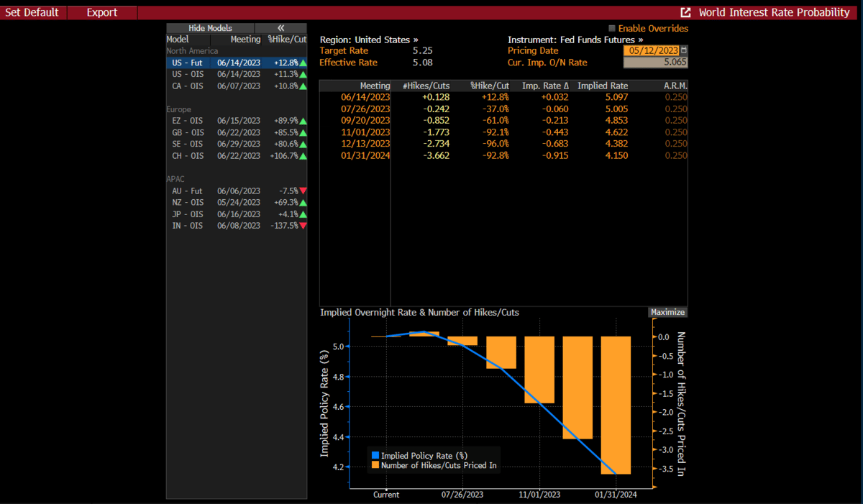Click the orange bar for 01/31/2024 in chart

point(616,405)
